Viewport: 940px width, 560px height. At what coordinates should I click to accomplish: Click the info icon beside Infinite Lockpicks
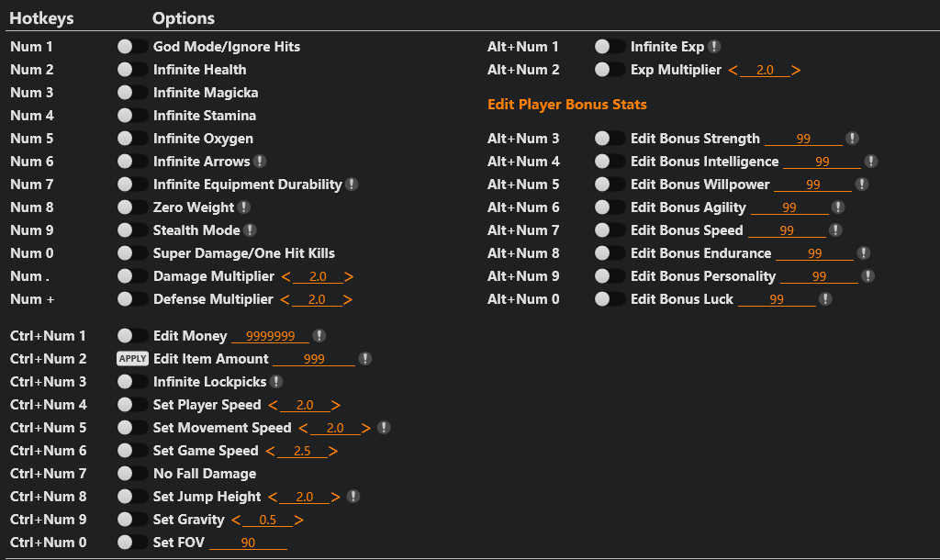[276, 382]
